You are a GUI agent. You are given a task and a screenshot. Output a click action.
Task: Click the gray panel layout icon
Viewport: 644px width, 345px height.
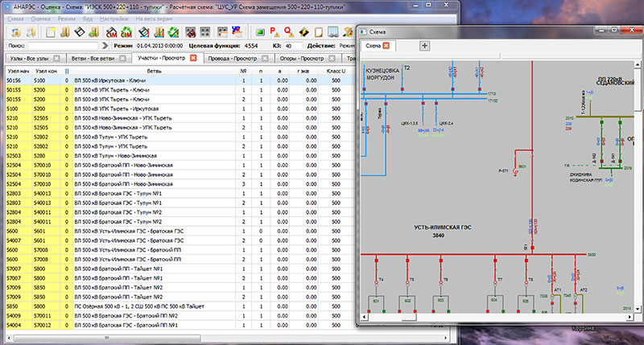[x=222, y=32]
